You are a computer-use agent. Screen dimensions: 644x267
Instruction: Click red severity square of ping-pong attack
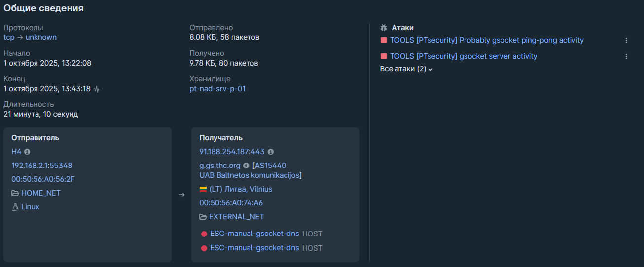point(383,41)
